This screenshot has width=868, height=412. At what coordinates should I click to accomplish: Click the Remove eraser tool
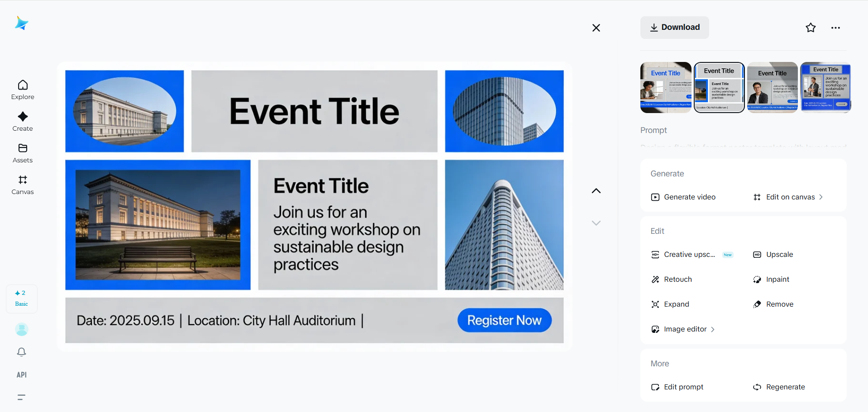[x=779, y=304]
